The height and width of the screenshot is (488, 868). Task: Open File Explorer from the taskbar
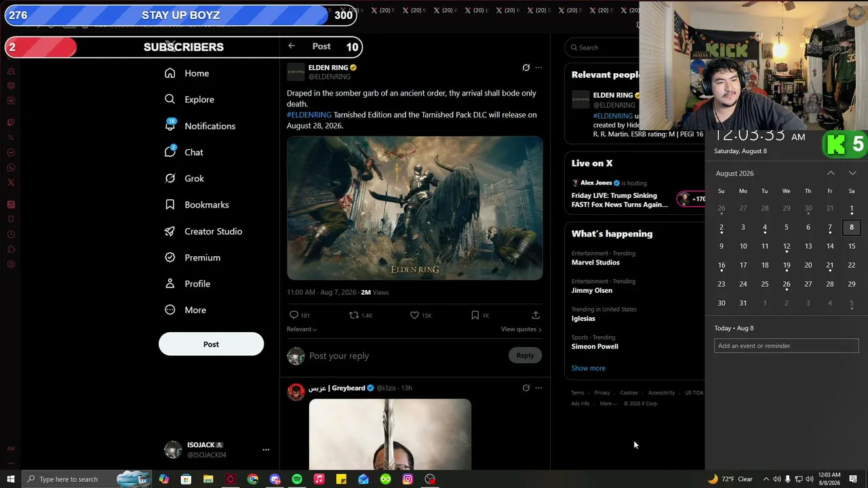click(208, 479)
